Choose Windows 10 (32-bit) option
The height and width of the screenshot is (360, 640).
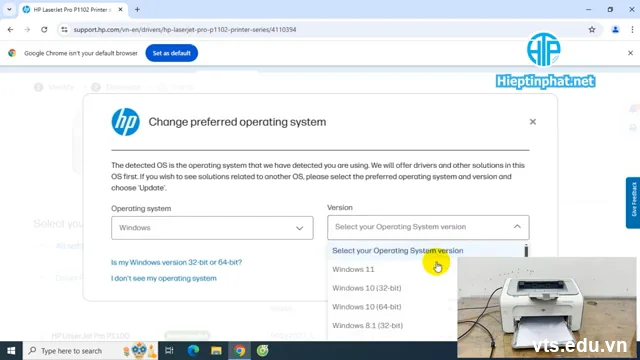367,288
